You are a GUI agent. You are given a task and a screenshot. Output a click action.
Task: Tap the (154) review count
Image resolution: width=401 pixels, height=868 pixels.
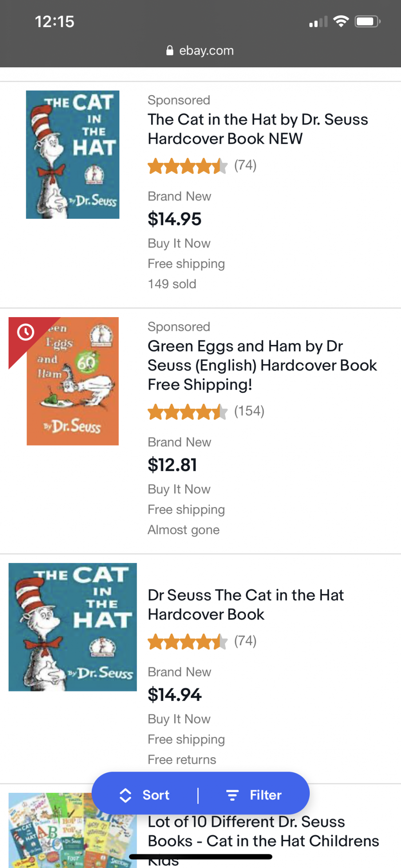click(249, 411)
